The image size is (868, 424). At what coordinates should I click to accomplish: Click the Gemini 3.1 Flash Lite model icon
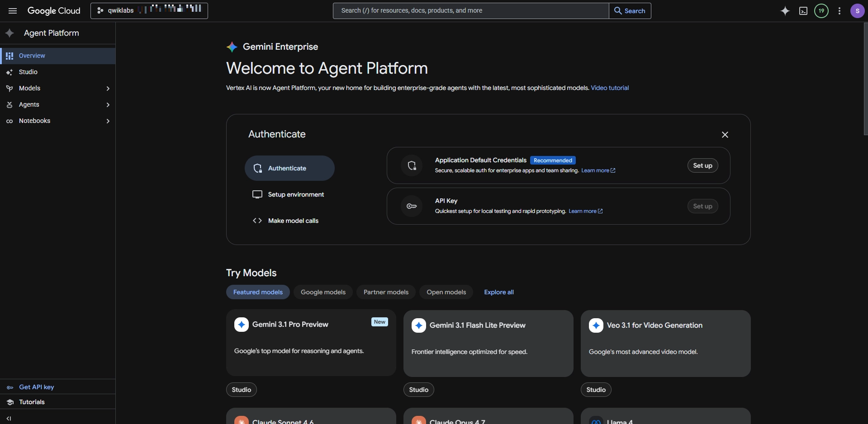pyautogui.click(x=419, y=325)
